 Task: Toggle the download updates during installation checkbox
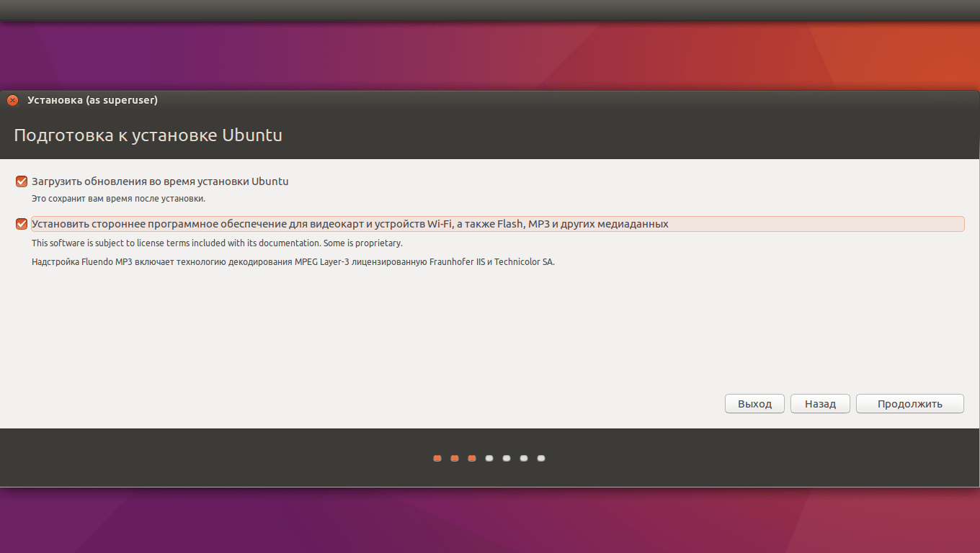tap(22, 181)
